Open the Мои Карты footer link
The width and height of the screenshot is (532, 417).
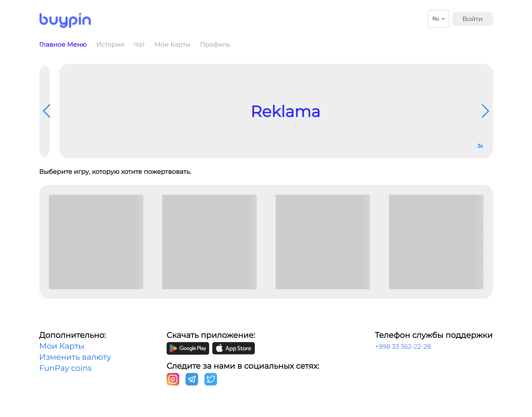tap(62, 346)
